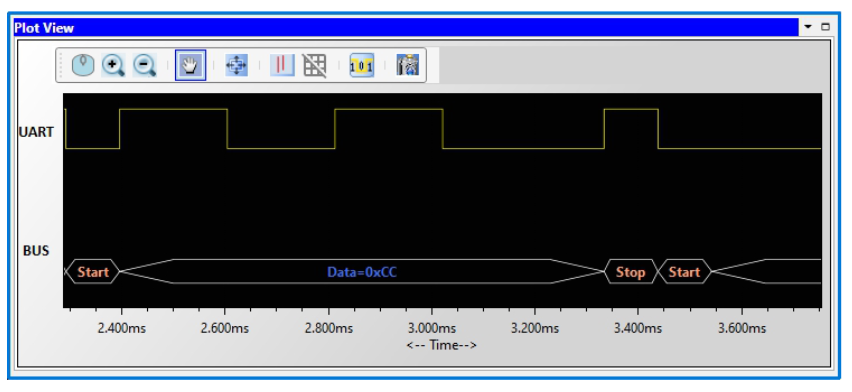Click the Plot View maximize square button
852x392 pixels.
pyautogui.click(x=825, y=27)
